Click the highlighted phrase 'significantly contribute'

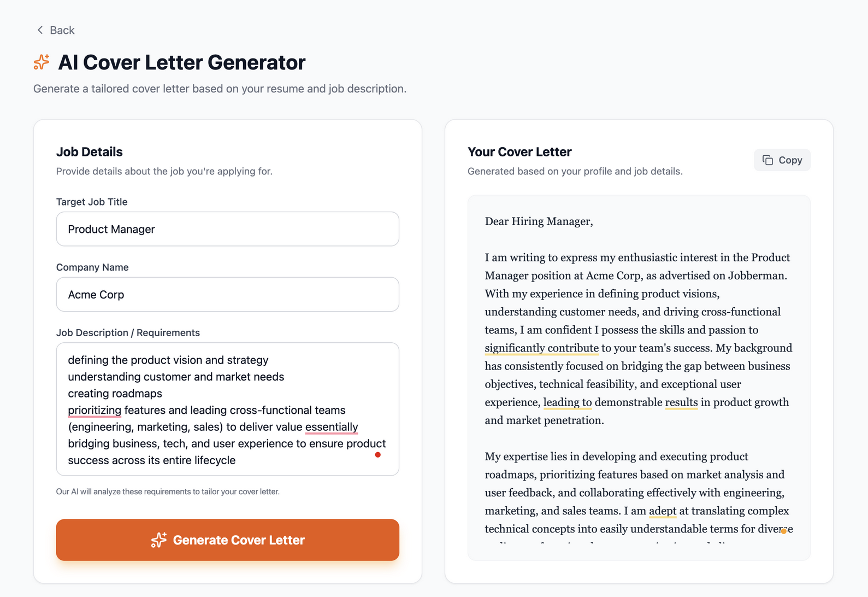541,348
